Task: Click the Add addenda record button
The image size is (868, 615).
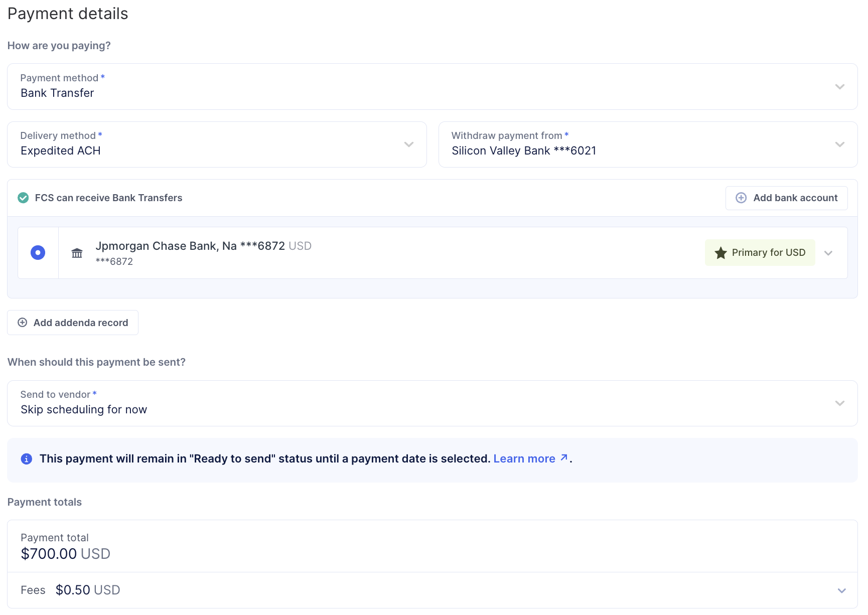Action: coord(73,323)
